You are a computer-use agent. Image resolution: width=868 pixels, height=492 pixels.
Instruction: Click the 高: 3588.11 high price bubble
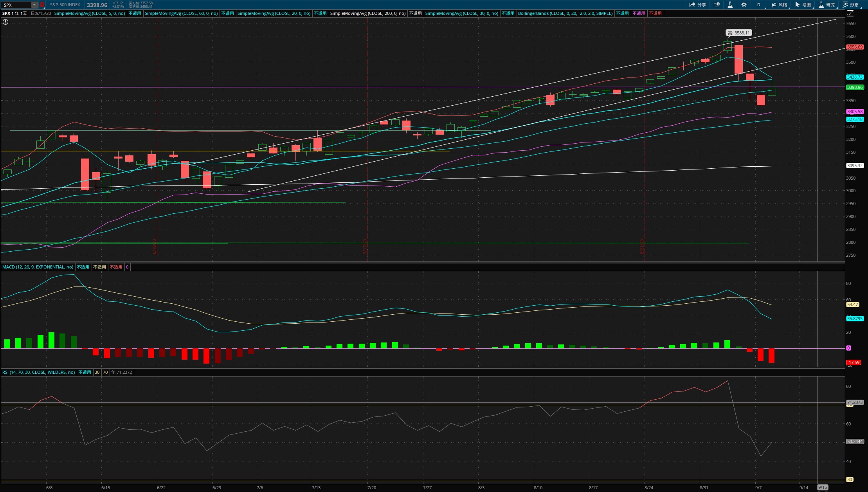739,33
